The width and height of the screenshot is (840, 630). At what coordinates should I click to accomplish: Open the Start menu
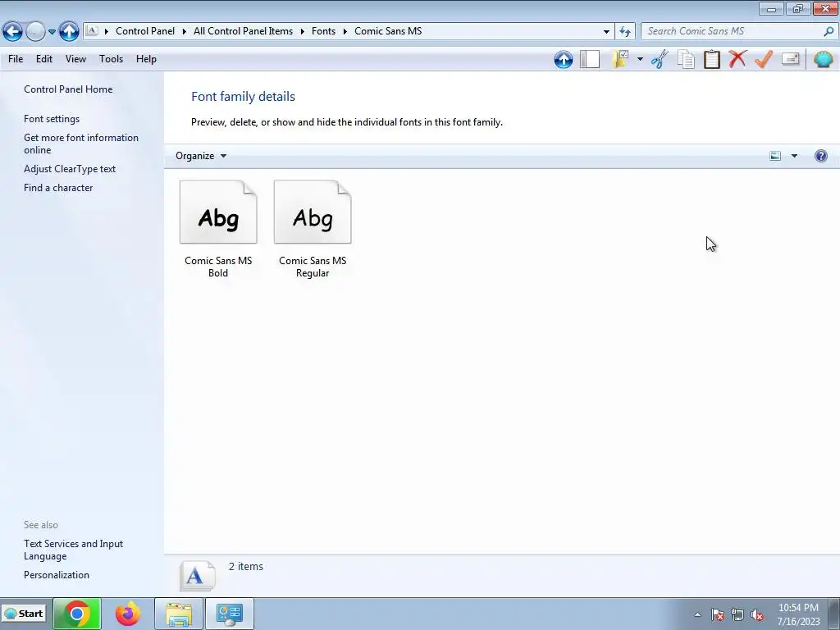24,614
